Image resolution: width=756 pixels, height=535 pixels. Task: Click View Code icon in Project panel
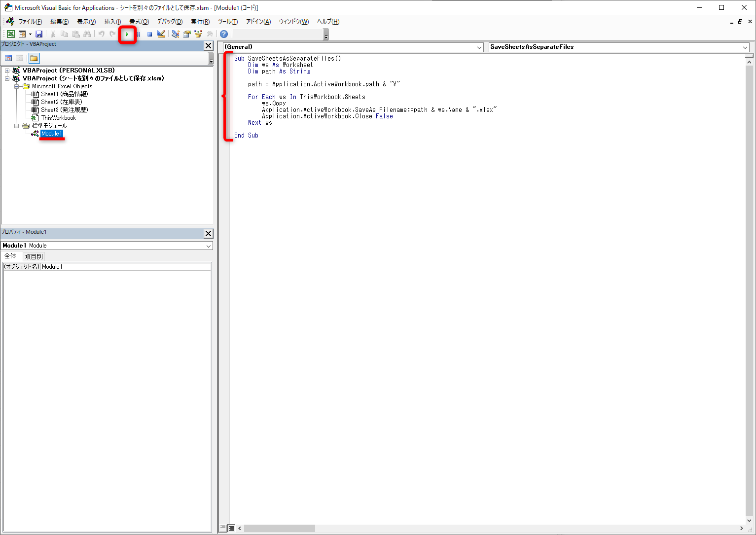pos(8,58)
